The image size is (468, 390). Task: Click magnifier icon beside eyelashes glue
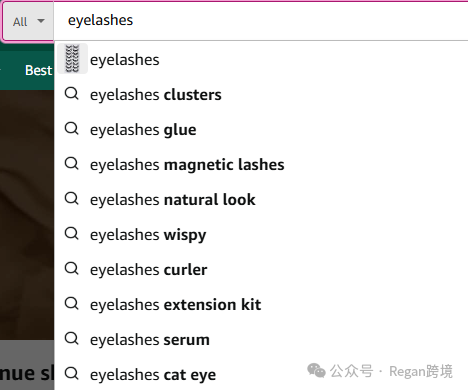[x=71, y=129]
